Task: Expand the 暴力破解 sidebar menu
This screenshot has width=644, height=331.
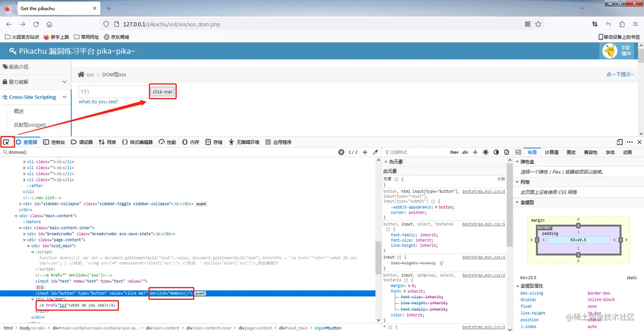Action: tap(35, 82)
